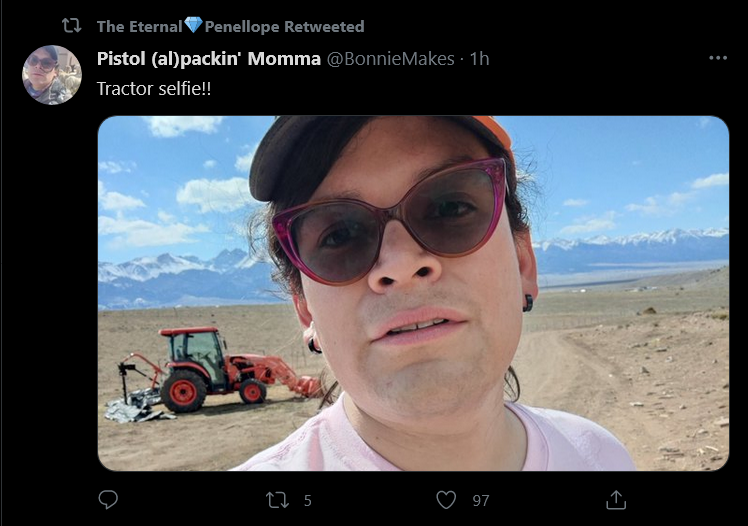Open the reply speech bubble icon

coord(108,500)
